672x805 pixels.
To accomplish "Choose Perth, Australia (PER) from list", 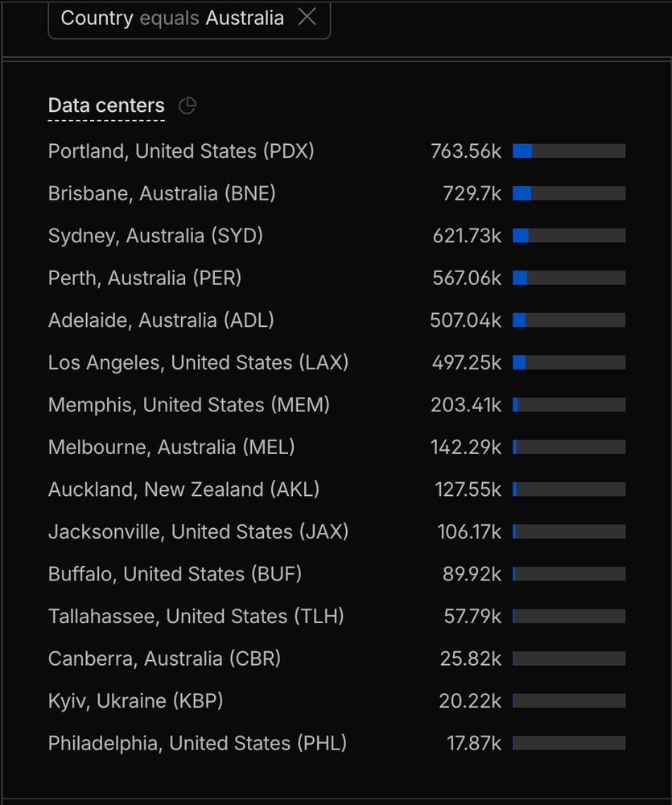I will click(336, 278).
